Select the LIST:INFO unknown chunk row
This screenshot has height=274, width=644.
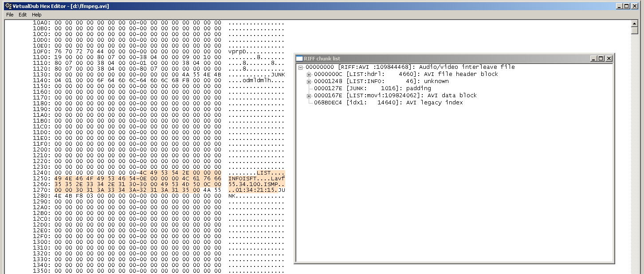point(381,81)
